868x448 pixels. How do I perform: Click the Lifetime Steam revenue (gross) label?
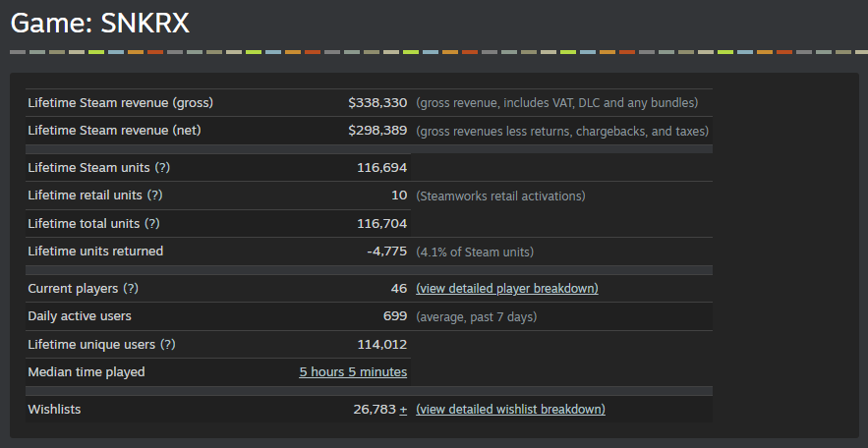(x=121, y=103)
